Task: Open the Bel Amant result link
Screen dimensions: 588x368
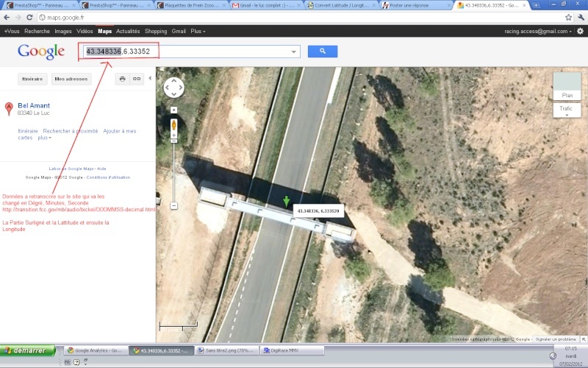Action: [x=34, y=105]
